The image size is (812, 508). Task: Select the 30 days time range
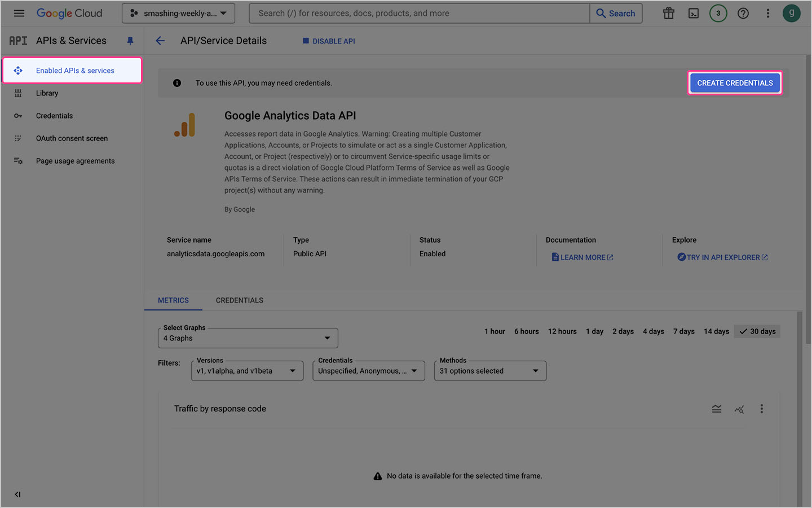(x=757, y=331)
